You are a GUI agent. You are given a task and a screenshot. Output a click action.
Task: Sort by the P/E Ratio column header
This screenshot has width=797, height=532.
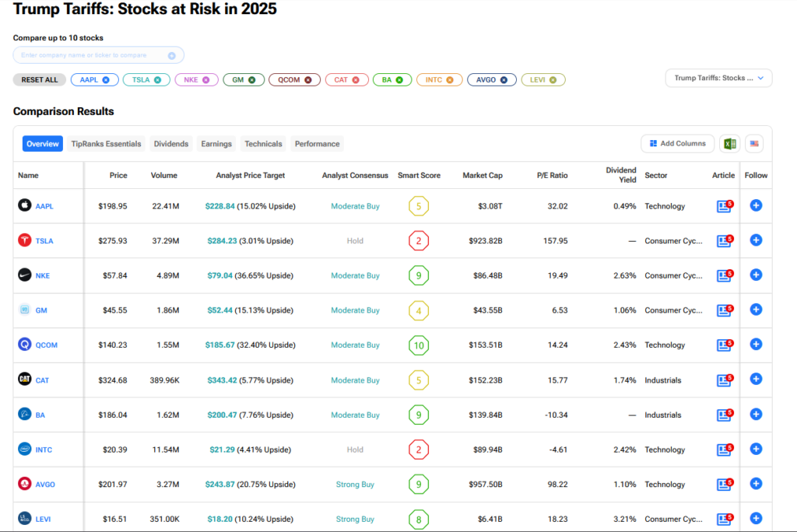[x=552, y=175]
